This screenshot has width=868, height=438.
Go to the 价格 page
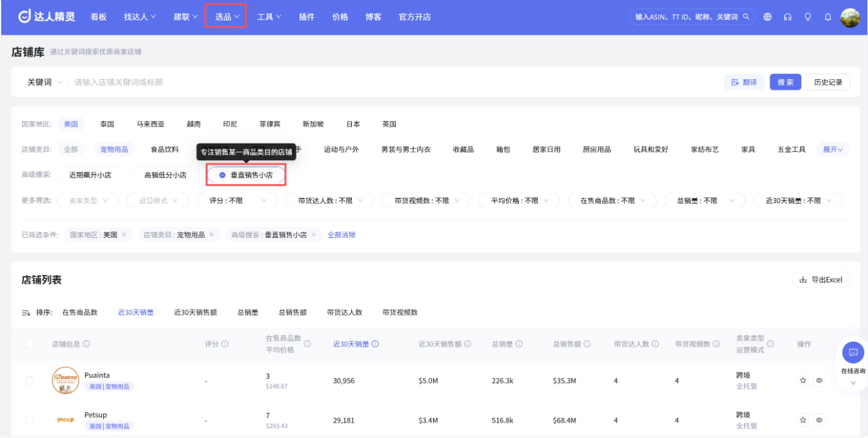tap(340, 17)
